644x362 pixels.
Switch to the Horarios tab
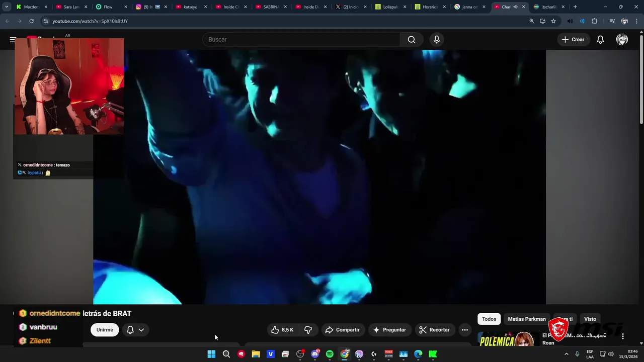tap(430, 7)
